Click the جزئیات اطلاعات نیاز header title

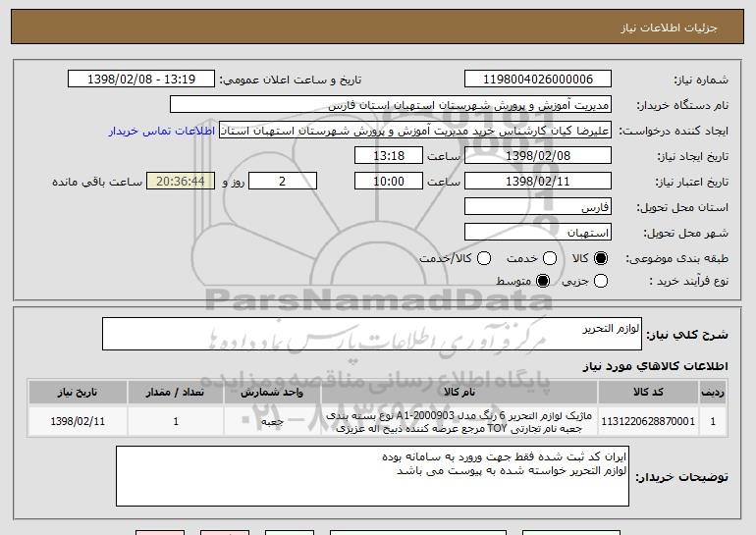click(x=669, y=27)
